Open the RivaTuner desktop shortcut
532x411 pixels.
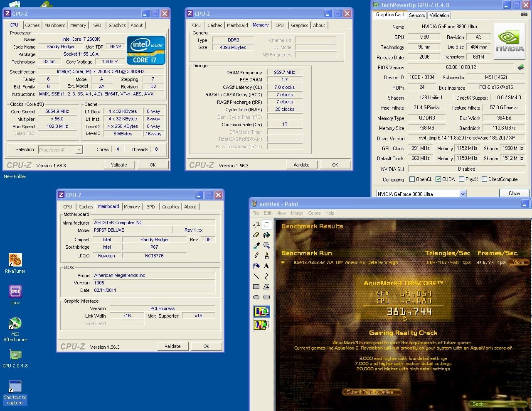pyautogui.click(x=15, y=264)
